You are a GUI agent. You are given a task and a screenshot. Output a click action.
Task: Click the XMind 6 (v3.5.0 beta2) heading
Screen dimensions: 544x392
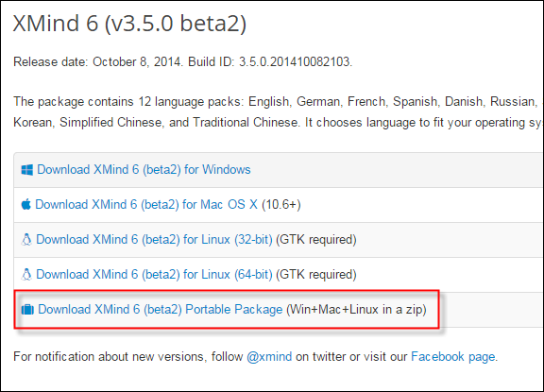coord(129,24)
